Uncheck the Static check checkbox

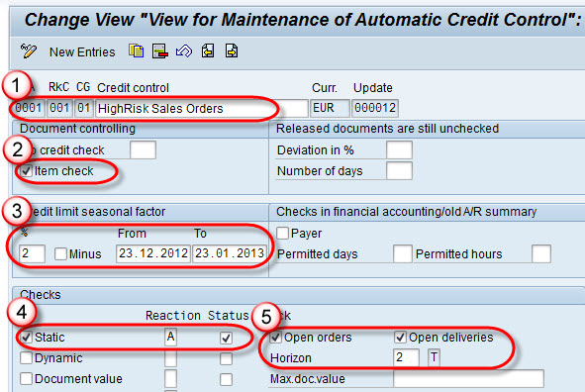(x=26, y=338)
